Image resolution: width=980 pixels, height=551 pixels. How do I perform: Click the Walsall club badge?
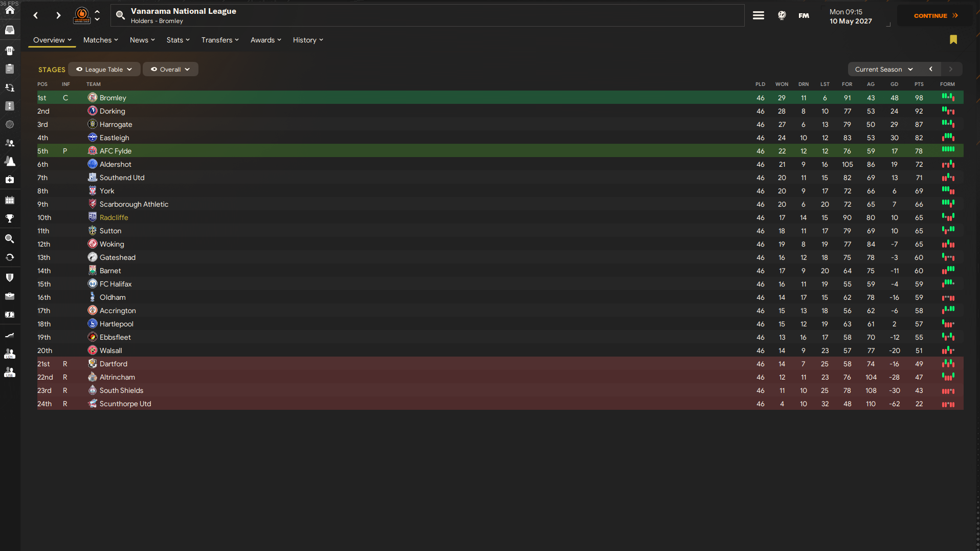pos(93,350)
